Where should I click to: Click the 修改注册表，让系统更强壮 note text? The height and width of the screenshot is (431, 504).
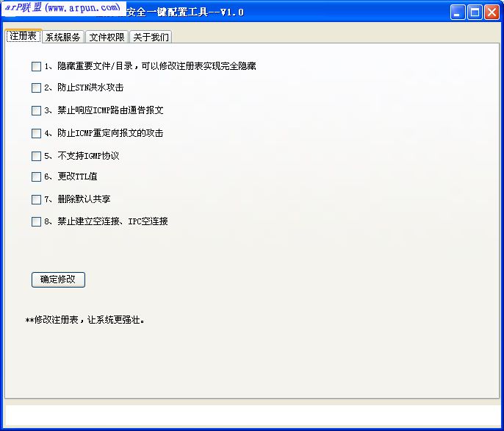point(85,320)
